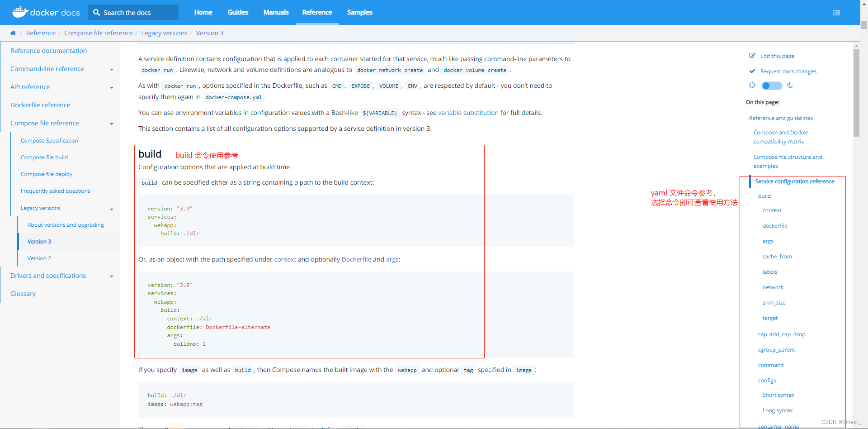Image resolution: width=868 pixels, height=429 pixels.
Task: Jump to context in page contents
Action: point(772,210)
